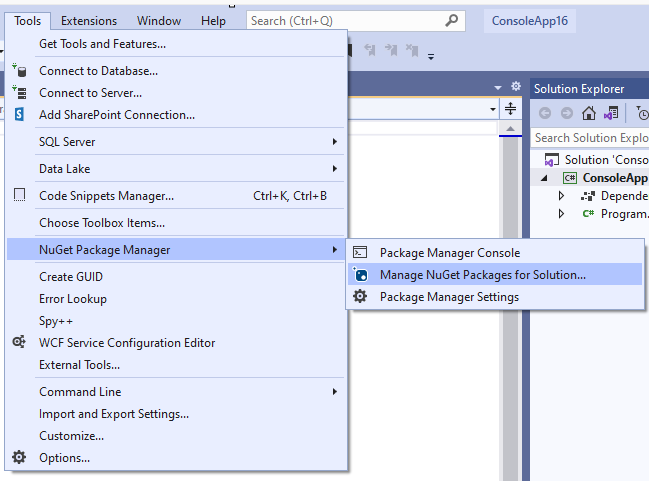
Task: Click the SharePoint connection icon
Action: [19, 114]
